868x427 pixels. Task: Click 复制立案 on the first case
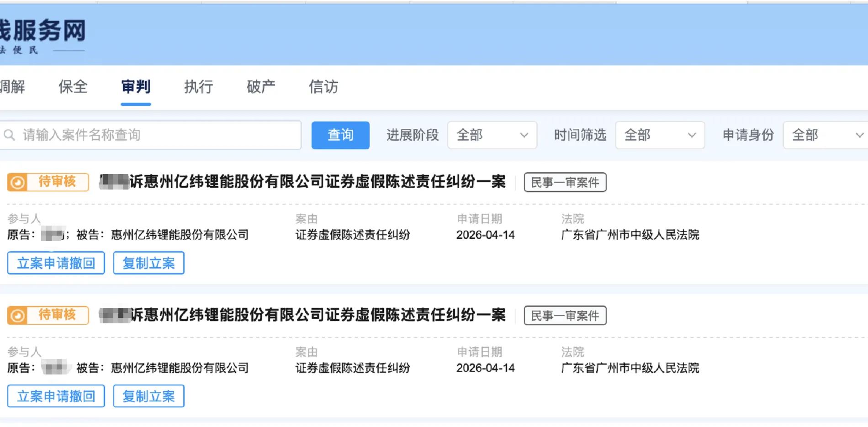(x=148, y=263)
